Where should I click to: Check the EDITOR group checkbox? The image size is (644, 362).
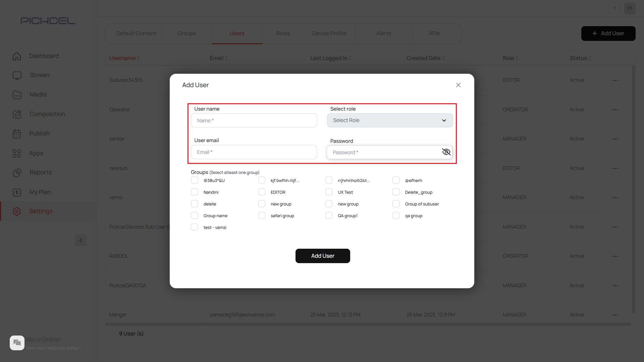262,192
